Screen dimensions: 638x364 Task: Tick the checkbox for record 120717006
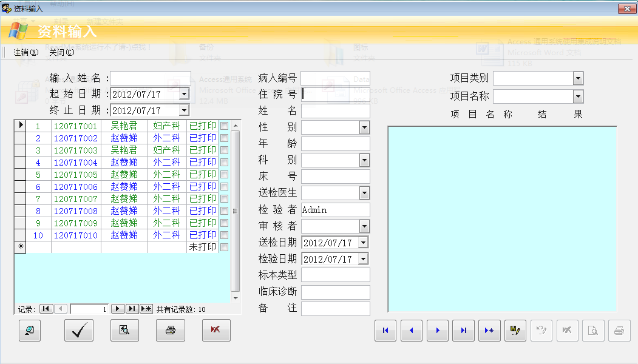pos(224,187)
